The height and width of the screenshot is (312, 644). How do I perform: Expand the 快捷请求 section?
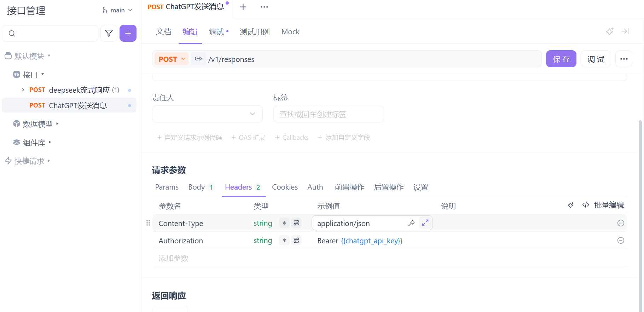pyautogui.click(x=49, y=161)
